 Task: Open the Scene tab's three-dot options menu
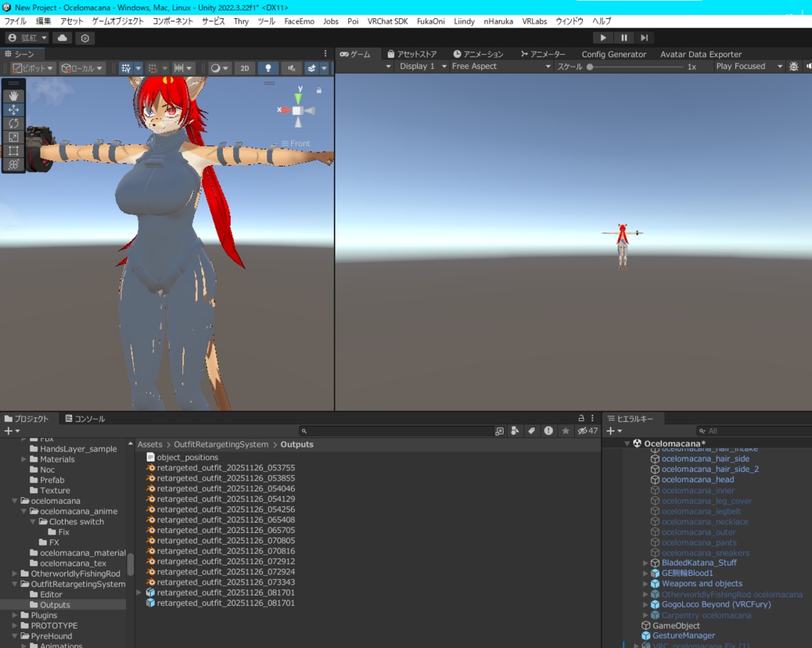point(325,53)
